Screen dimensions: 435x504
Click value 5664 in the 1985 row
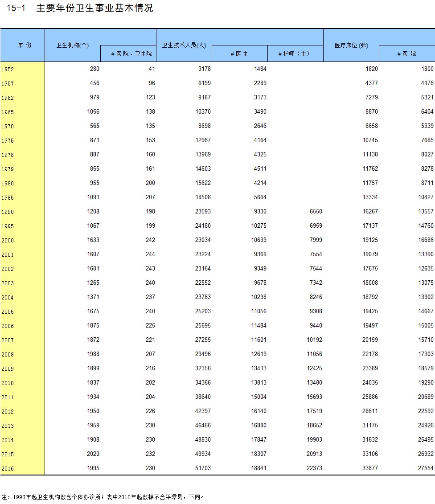pos(260,197)
